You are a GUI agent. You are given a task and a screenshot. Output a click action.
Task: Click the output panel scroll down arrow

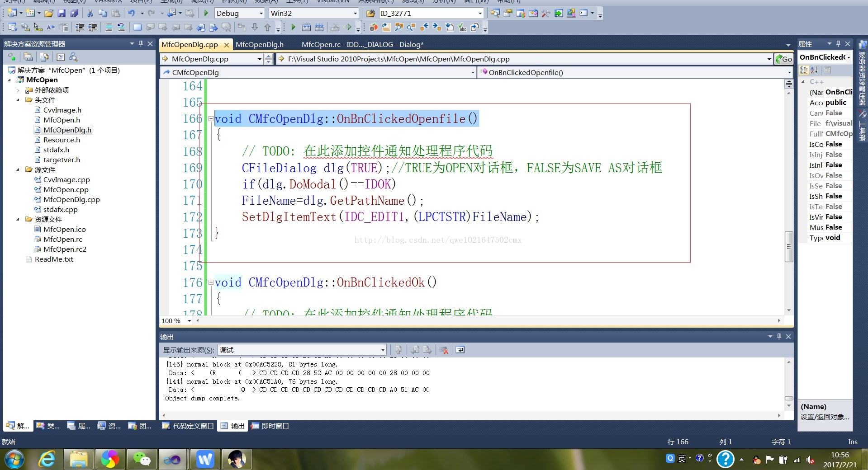tap(789, 406)
